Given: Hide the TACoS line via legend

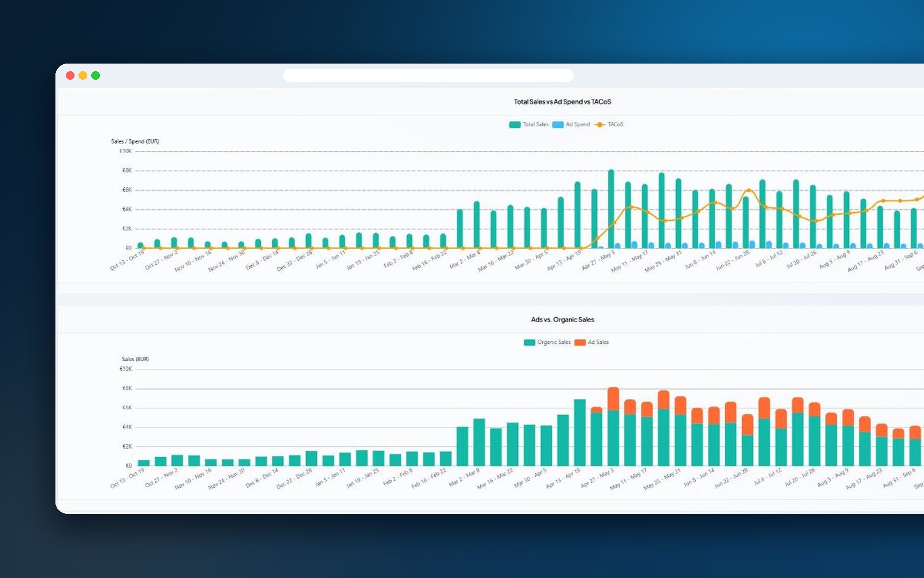Looking at the screenshot, I should [x=609, y=124].
